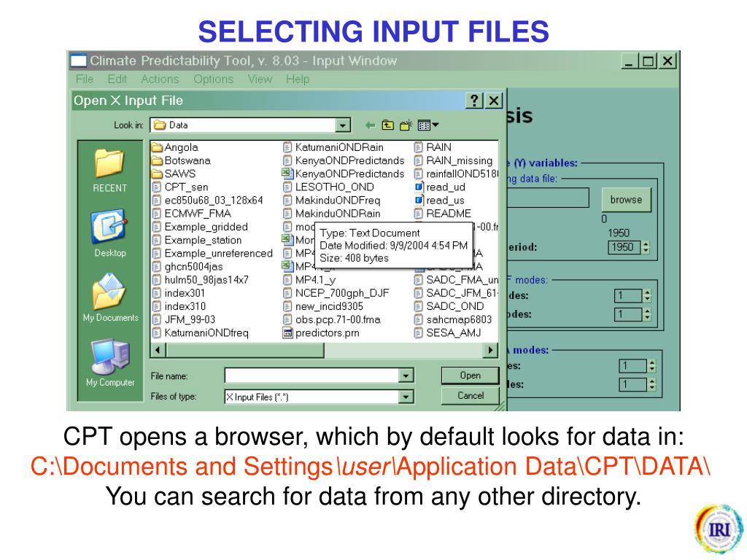Select the CPT_sen file

pyautogui.click(x=180, y=187)
